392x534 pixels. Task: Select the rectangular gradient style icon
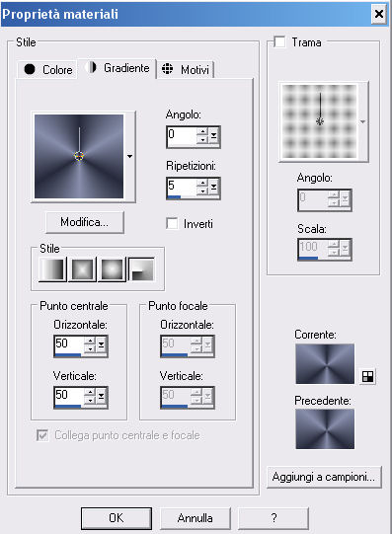[82, 269]
